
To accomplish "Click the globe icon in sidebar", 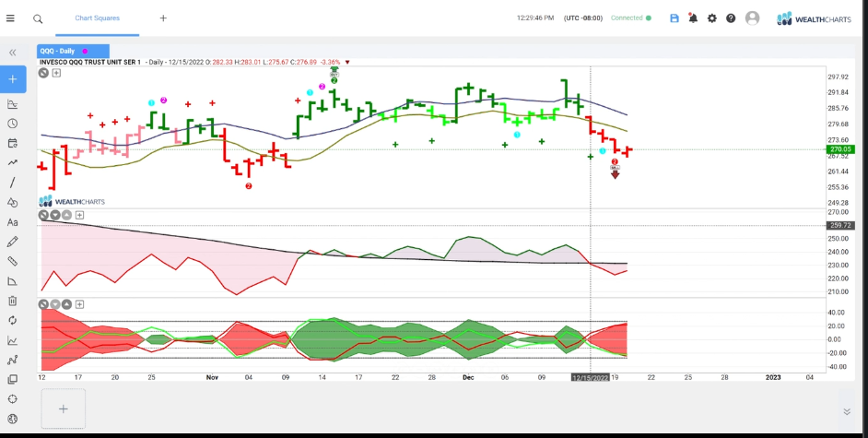I will click(x=13, y=420).
